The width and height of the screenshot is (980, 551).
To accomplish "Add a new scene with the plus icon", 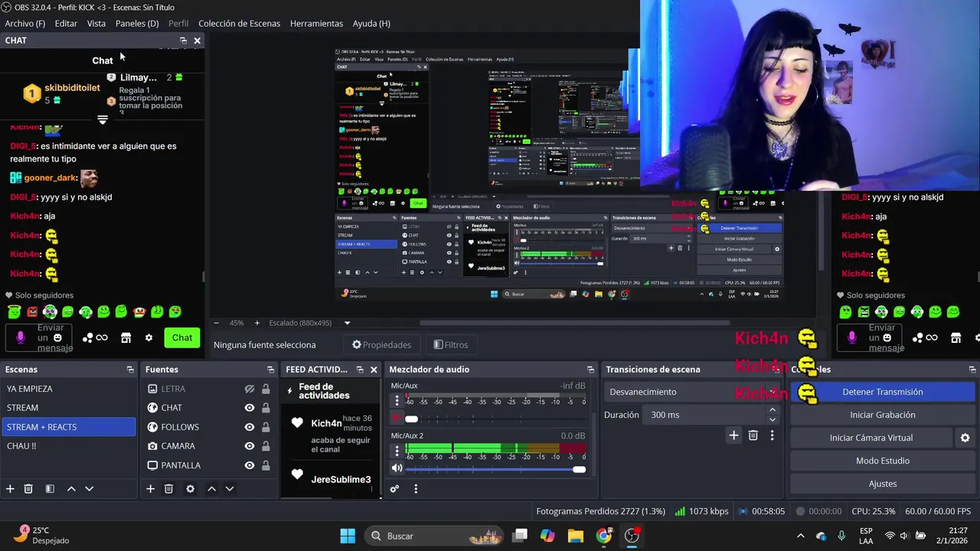I will [10, 489].
